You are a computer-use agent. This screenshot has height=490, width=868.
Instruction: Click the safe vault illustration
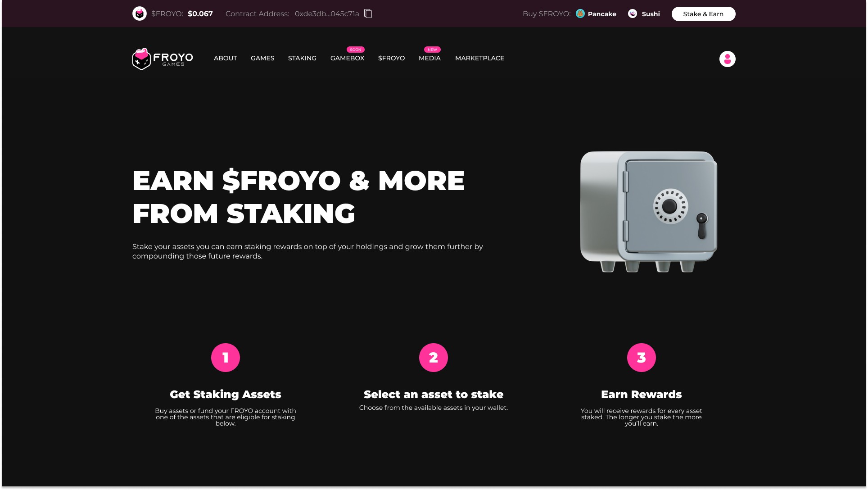[649, 212]
